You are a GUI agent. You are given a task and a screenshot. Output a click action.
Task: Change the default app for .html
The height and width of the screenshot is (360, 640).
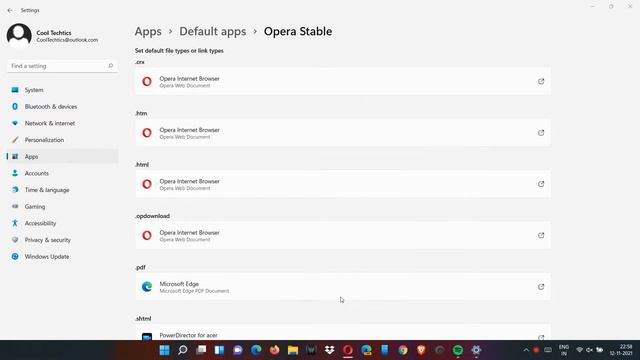point(343,184)
